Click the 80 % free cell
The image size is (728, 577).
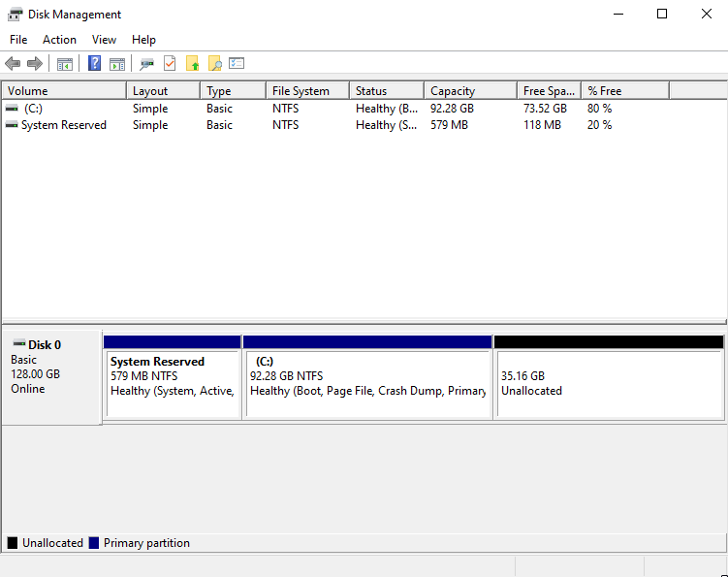click(599, 109)
